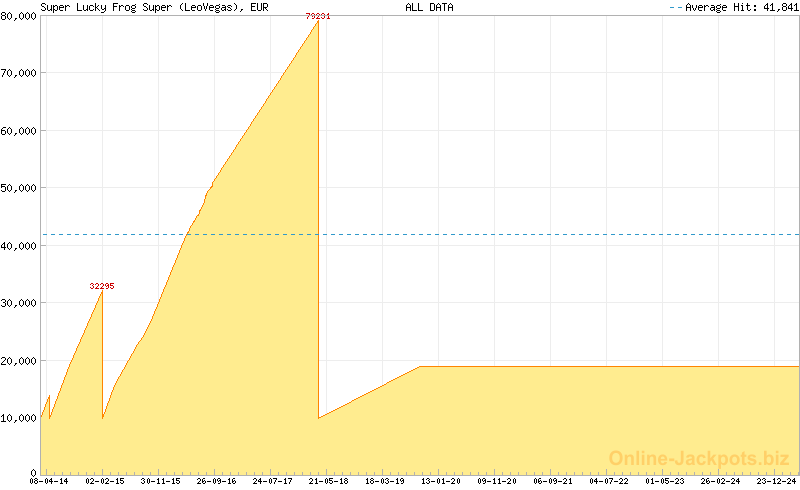
Task: Click the 06-09-21 date tick label
Action: 553,481
